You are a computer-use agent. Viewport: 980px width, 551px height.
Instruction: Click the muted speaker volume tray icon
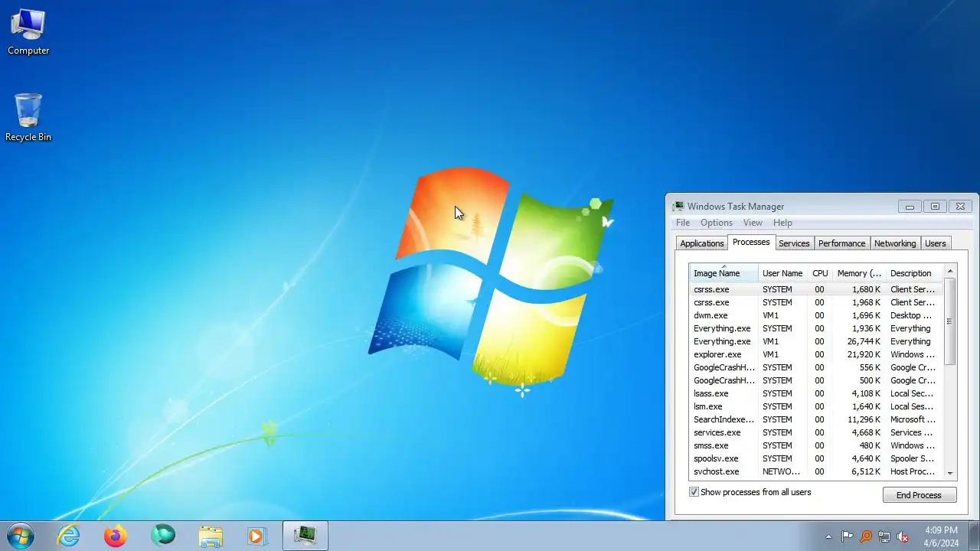click(903, 536)
